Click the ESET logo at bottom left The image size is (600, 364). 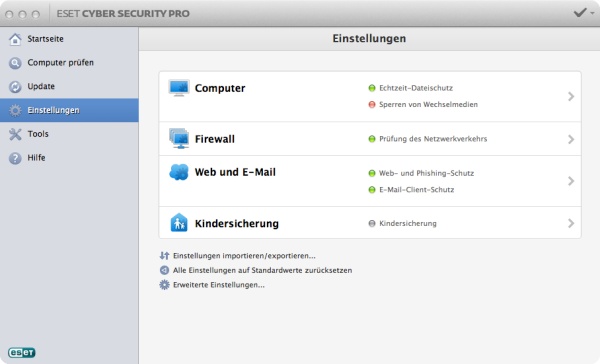coord(22,353)
